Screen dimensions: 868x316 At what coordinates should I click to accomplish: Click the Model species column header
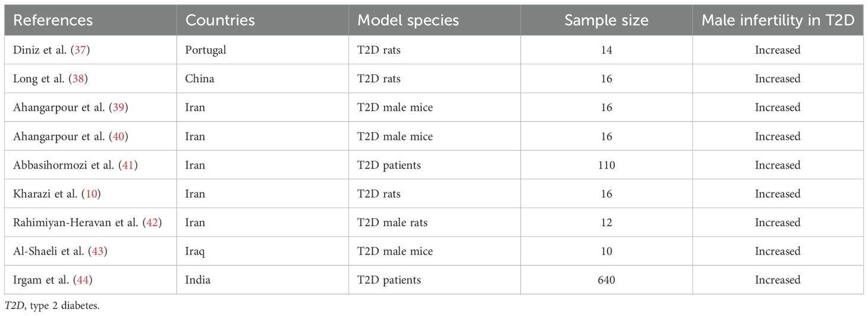408,20
